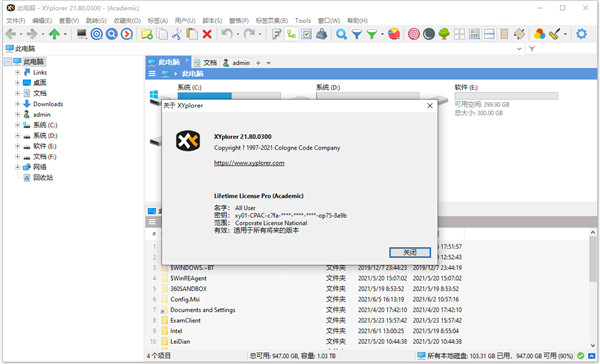Toggle dark mode moon button
The width and height of the screenshot is (600, 364).
pos(429,34)
